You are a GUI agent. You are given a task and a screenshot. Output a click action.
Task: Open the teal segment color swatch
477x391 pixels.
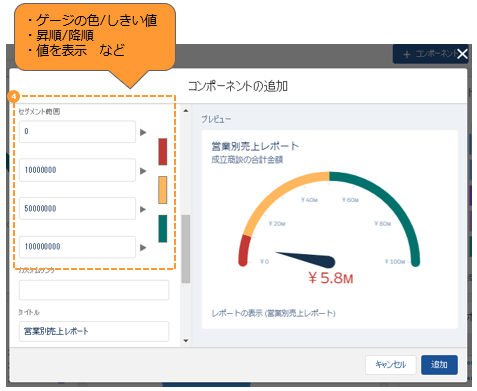point(163,229)
